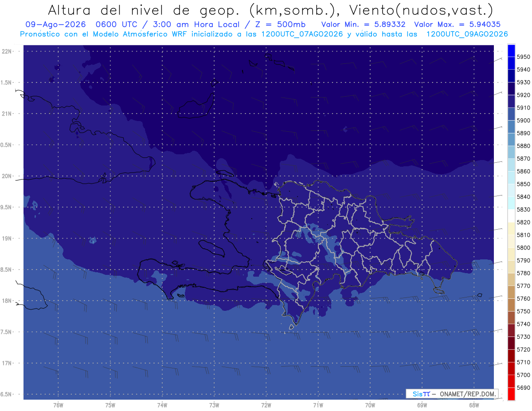This screenshot has width=532, height=411.
Task: Click the '5940' colorbar value
Action: click(524, 70)
